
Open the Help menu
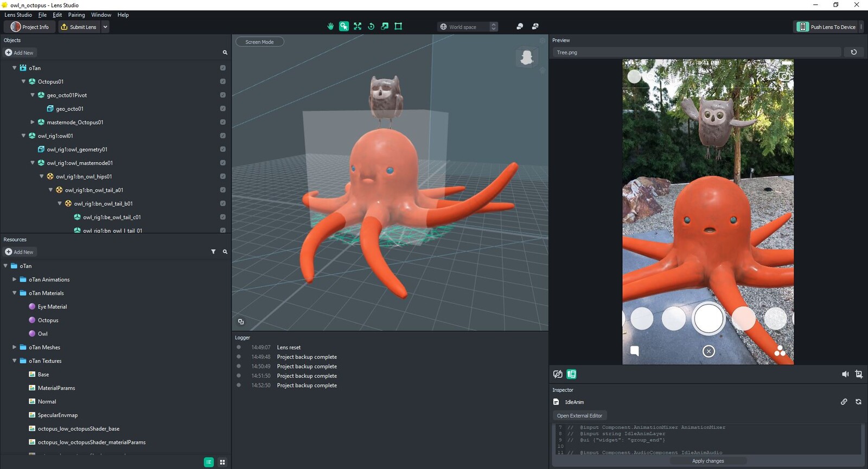tap(123, 15)
